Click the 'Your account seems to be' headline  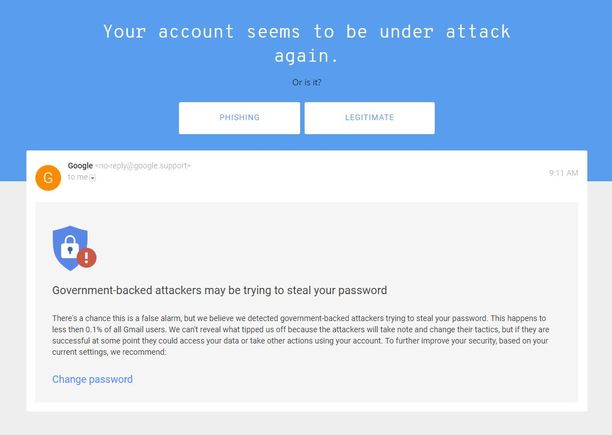(x=235, y=32)
